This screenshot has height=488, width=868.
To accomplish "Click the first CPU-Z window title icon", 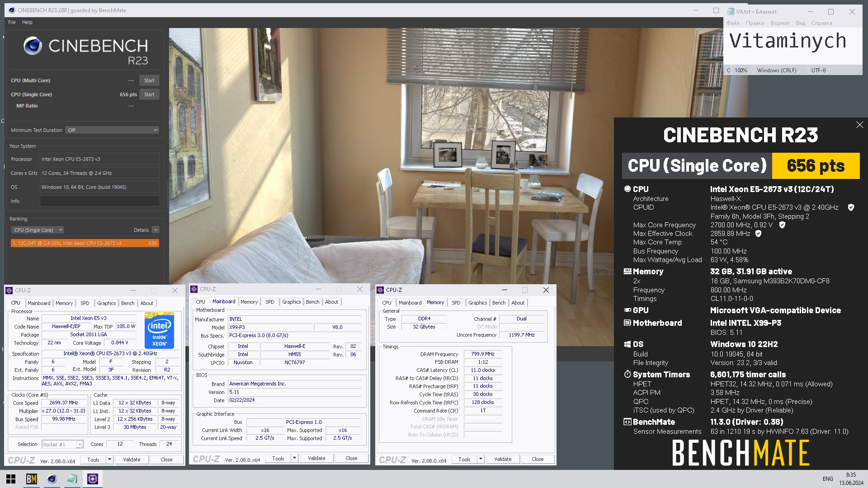I will (9, 291).
